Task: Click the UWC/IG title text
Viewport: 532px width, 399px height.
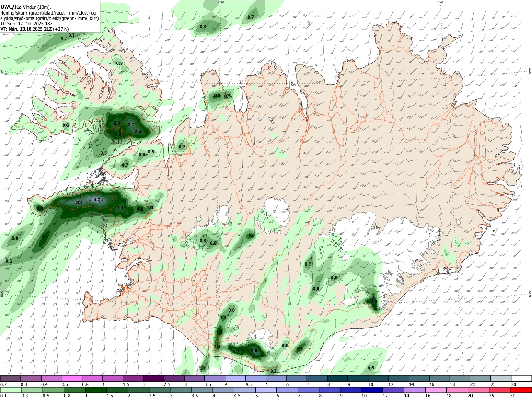Action: coord(10,7)
